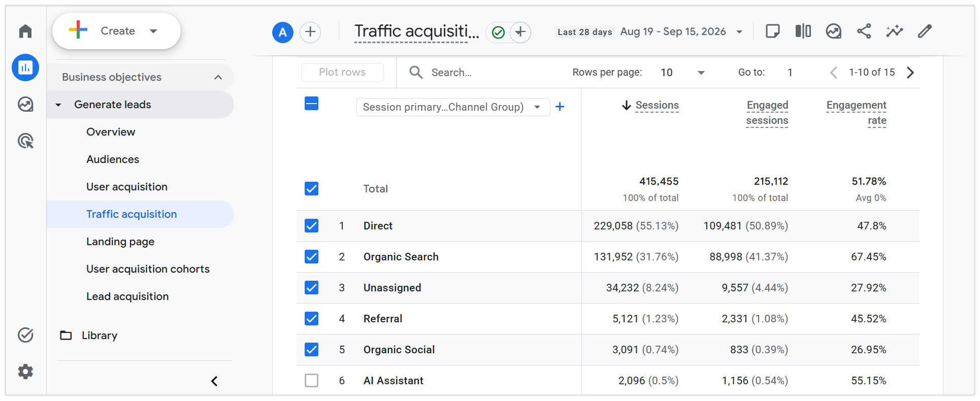Add a filter using plus beside the status check

[x=520, y=32]
